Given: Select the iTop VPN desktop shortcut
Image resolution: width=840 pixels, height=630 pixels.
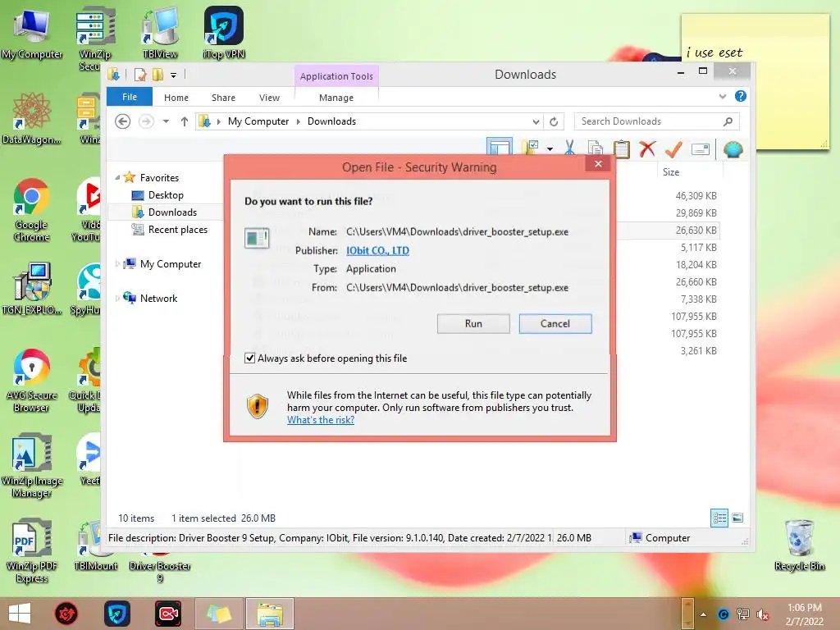Looking at the screenshot, I should point(224,33).
